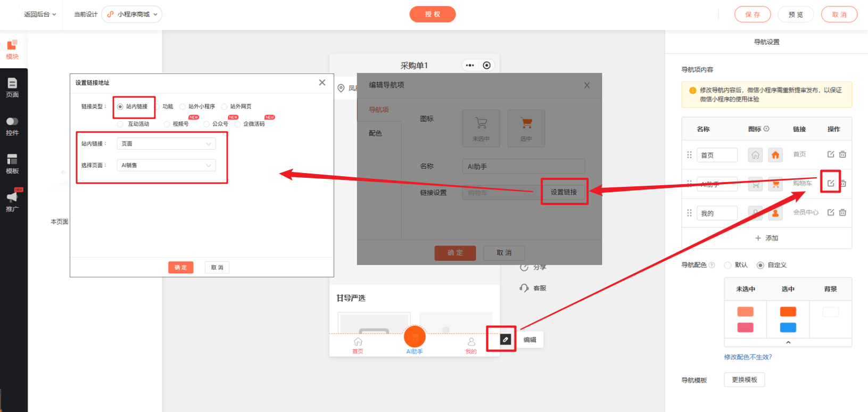The image size is (868, 412).
Task: Open the 返回后台 dropdown
Action: pyautogui.click(x=40, y=14)
